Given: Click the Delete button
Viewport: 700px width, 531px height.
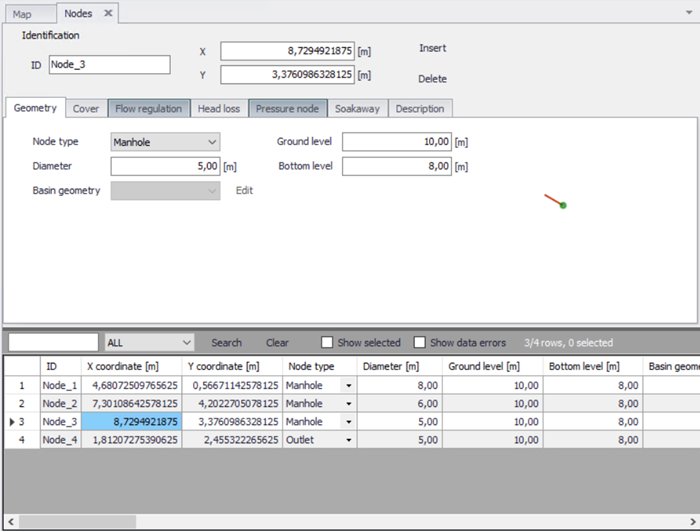Looking at the screenshot, I should point(432,79).
